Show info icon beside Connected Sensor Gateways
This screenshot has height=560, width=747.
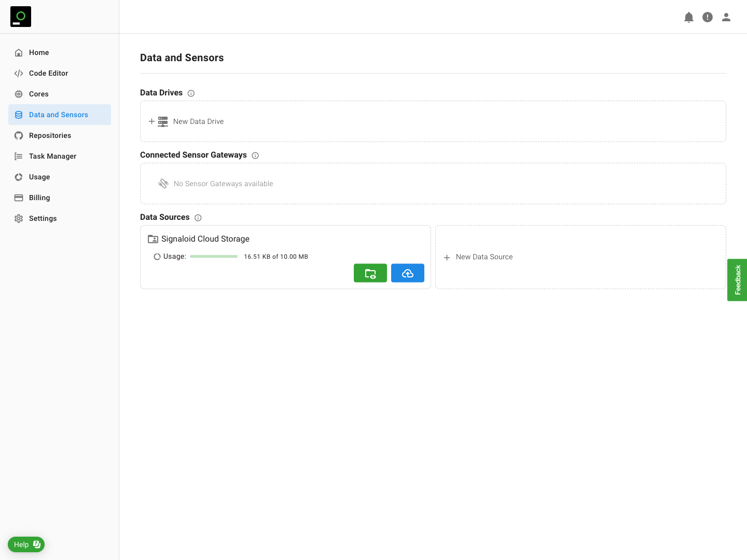tap(255, 156)
